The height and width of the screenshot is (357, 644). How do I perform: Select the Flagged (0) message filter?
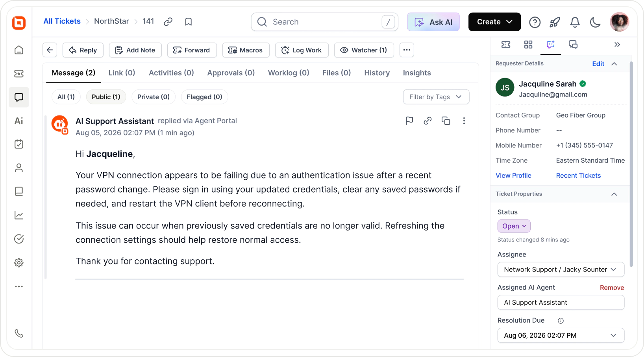(204, 97)
